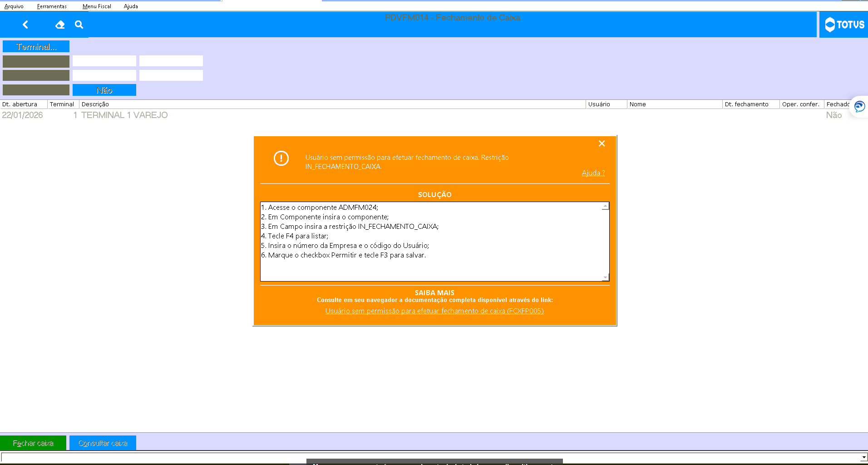This screenshot has width=868, height=465.
Task: Click the bottom status input field
Action: (430, 457)
